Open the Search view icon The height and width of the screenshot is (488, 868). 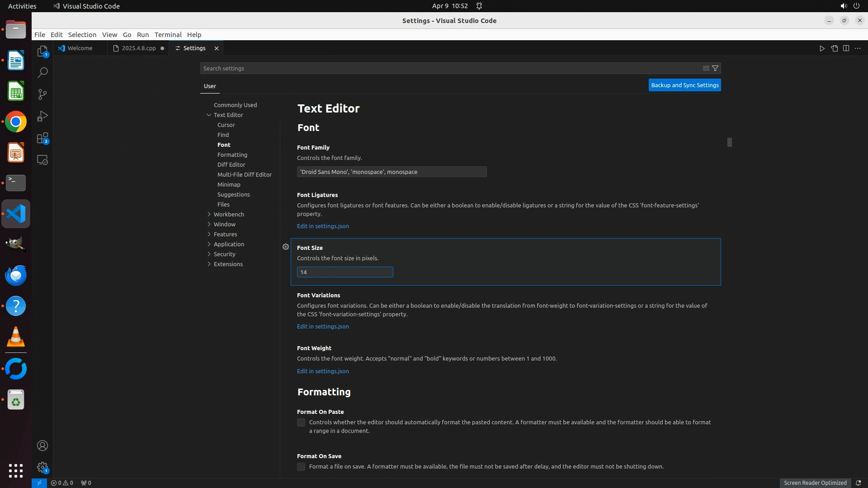(42, 72)
